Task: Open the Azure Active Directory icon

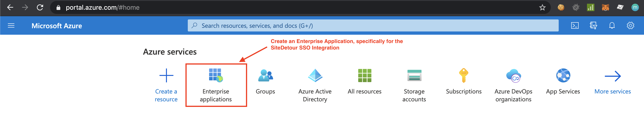Action: [315, 75]
